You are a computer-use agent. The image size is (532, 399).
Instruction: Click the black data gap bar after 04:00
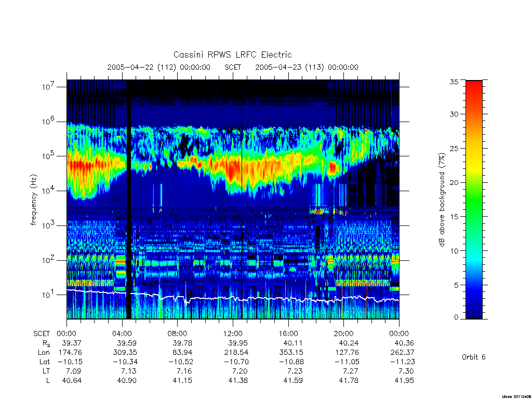tap(129, 199)
